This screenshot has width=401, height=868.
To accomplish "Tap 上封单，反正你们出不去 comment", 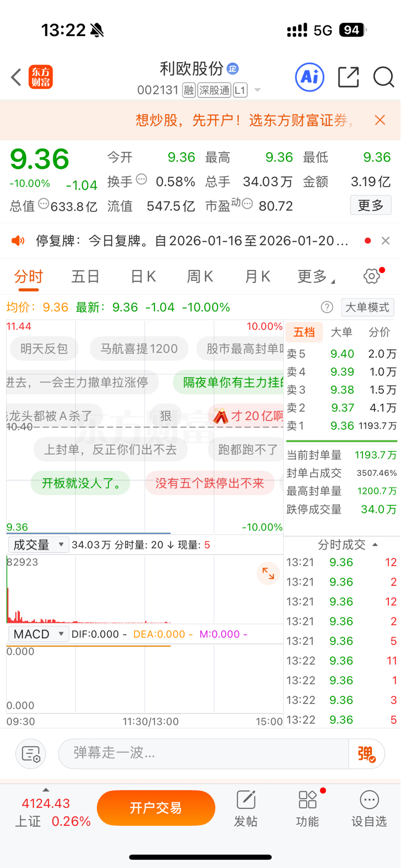I will pyautogui.click(x=111, y=449).
